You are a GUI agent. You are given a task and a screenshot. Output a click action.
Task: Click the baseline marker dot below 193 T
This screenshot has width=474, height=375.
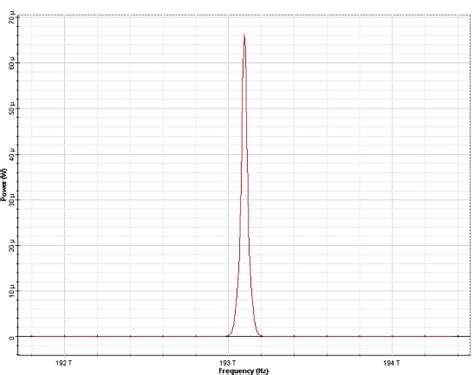tap(228, 336)
